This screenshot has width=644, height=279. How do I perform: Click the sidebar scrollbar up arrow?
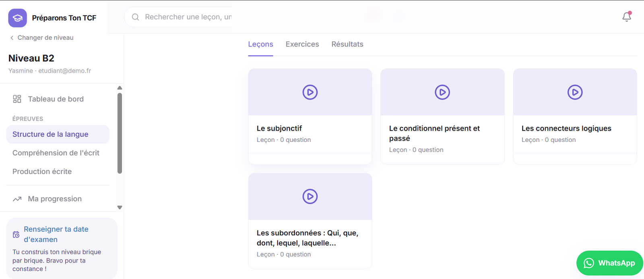pyautogui.click(x=120, y=88)
